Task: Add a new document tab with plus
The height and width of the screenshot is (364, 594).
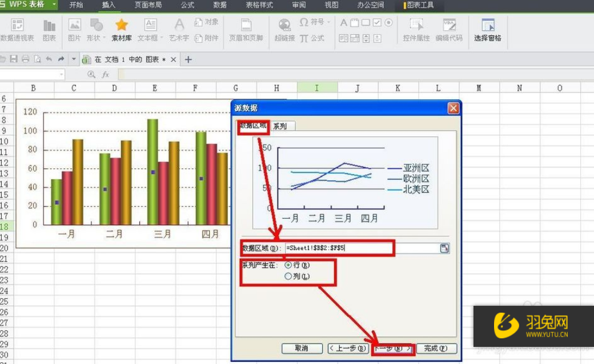Action: coord(188,59)
